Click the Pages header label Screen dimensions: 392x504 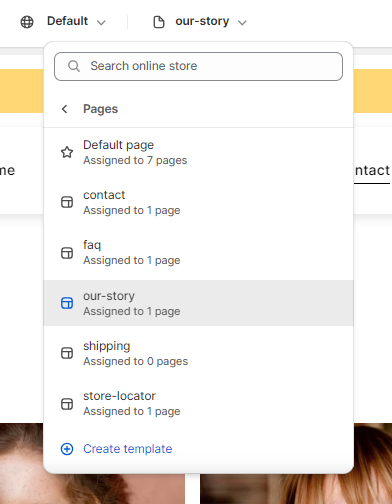click(x=100, y=109)
